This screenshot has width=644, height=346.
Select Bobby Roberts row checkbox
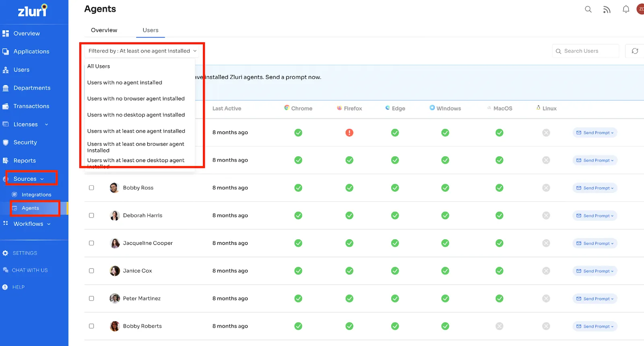(x=91, y=326)
